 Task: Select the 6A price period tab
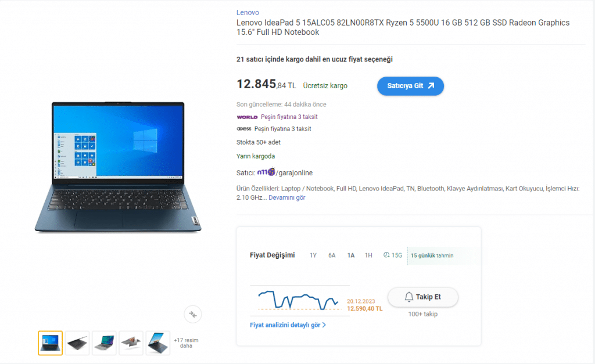[x=332, y=255]
